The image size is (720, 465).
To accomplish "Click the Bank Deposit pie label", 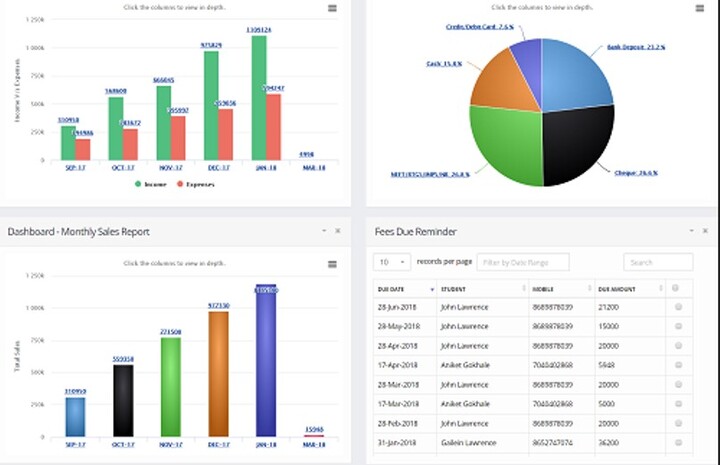I will pyautogui.click(x=637, y=47).
